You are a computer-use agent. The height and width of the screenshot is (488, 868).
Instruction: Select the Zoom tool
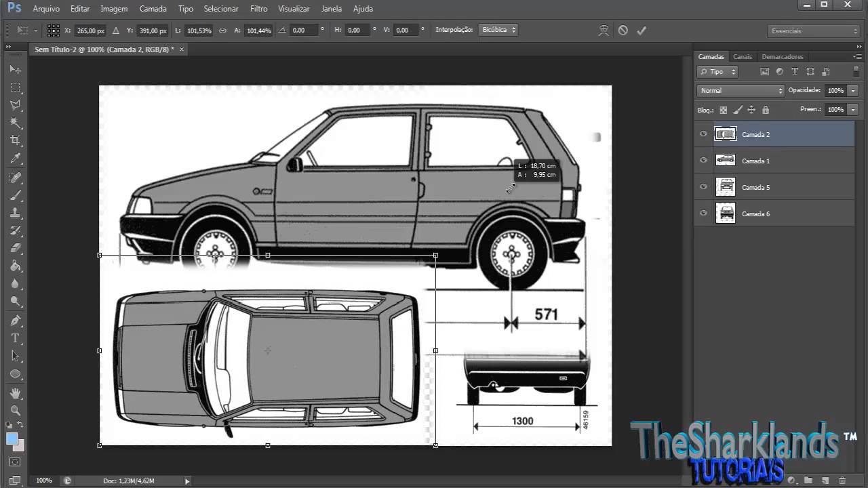pyautogui.click(x=15, y=411)
